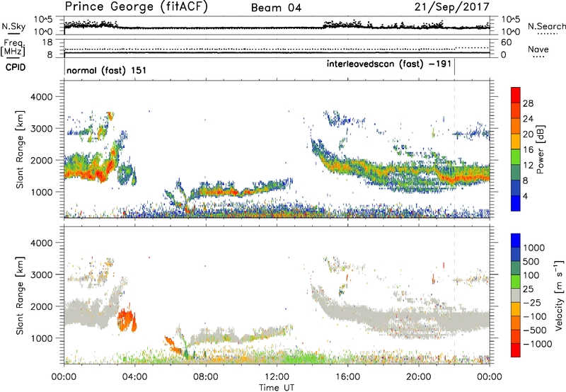Click the 'Beam 04' label

click(x=276, y=8)
